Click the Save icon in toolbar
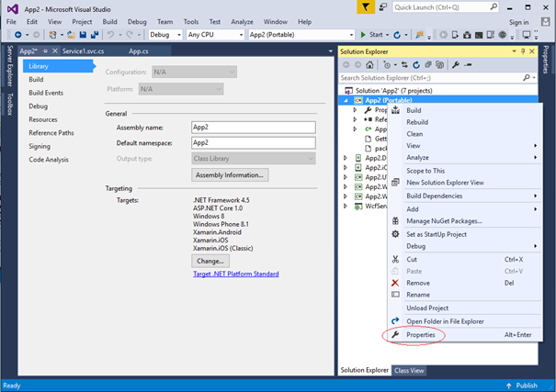The image size is (556, 392). tap(83, 35)
